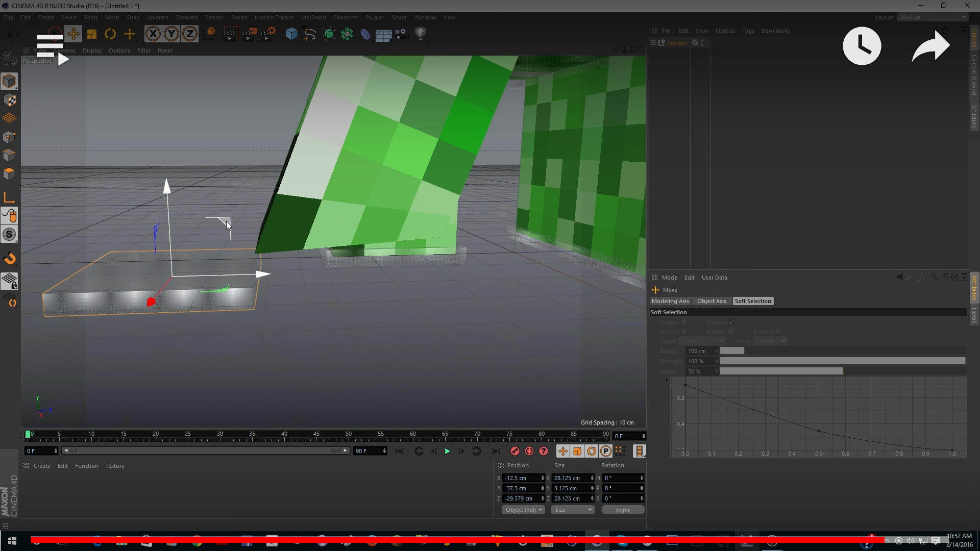Screen dimensions: 980x551
Task: Select the Rotate tool in top toolbar
Action: click(x=110, y=34)
